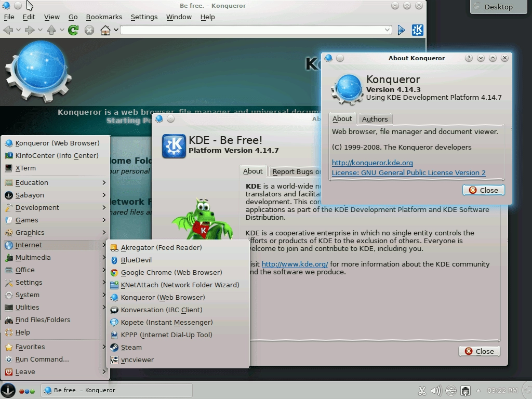Expand the Favorites submenu
Image resolution: width=532 pixels, height=399 pixels.
55,347
